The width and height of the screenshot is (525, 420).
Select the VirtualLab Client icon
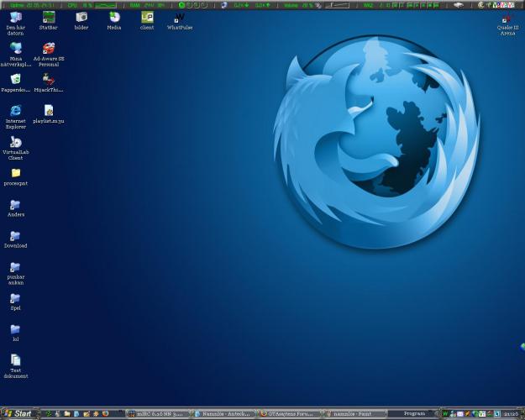tap(15, 143)
